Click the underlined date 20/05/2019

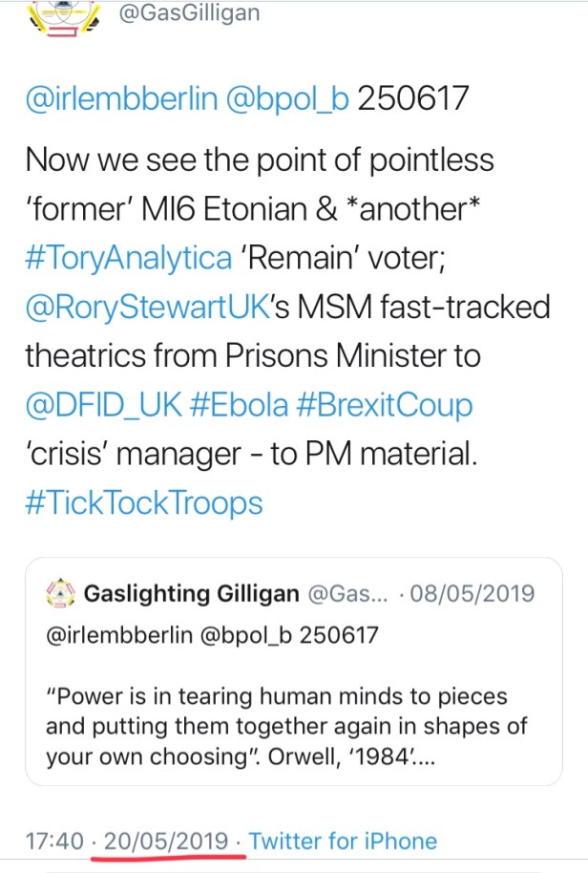tap(166, 841)
